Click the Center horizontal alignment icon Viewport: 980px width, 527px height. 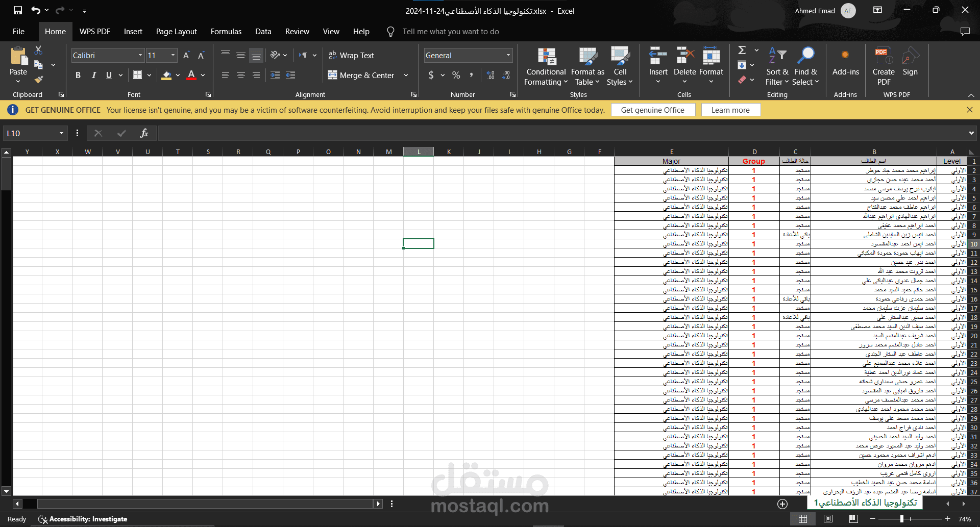(x=241, y=75)
